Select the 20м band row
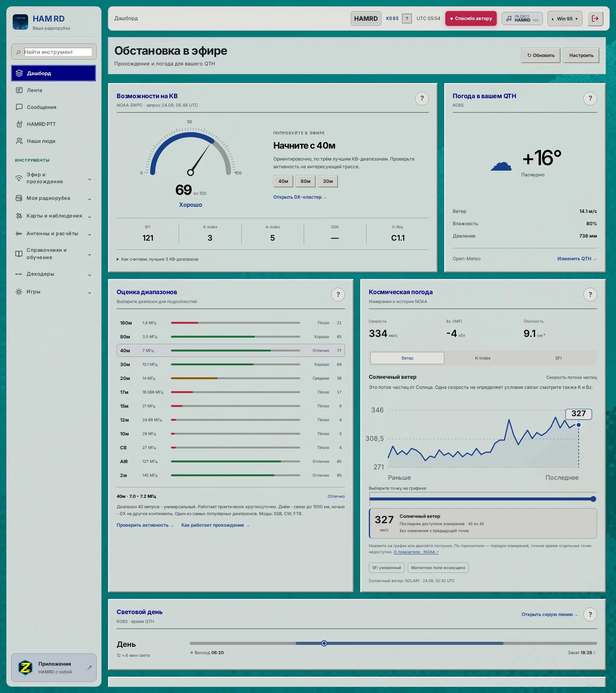The height and width of the screenshot is (693, 616). click(231, 378)
